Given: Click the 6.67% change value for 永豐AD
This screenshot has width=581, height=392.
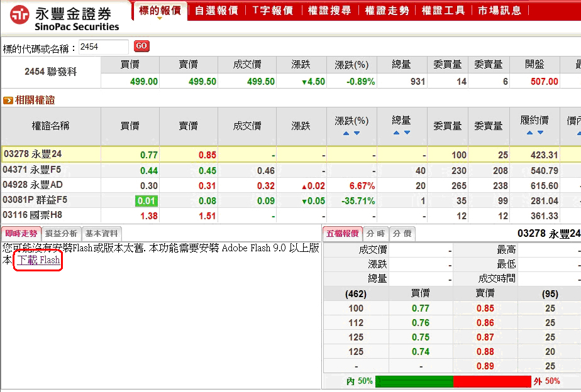Looking at the screenshot, I should click(362, 186).
